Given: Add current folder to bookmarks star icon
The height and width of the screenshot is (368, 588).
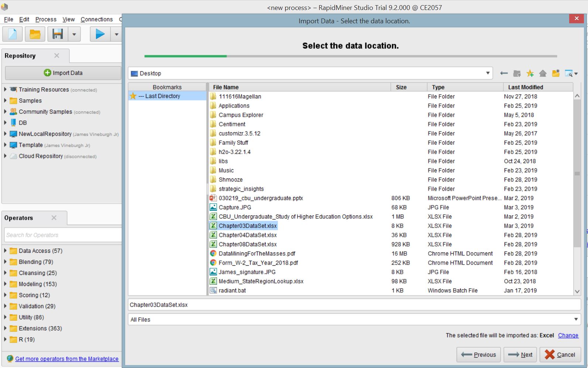Looking at the screenshot, I should (530, 73).
